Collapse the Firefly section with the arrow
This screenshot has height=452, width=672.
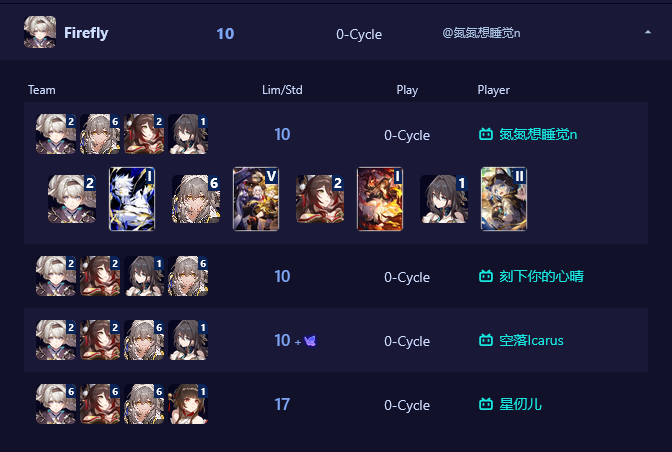click(648, 33)
